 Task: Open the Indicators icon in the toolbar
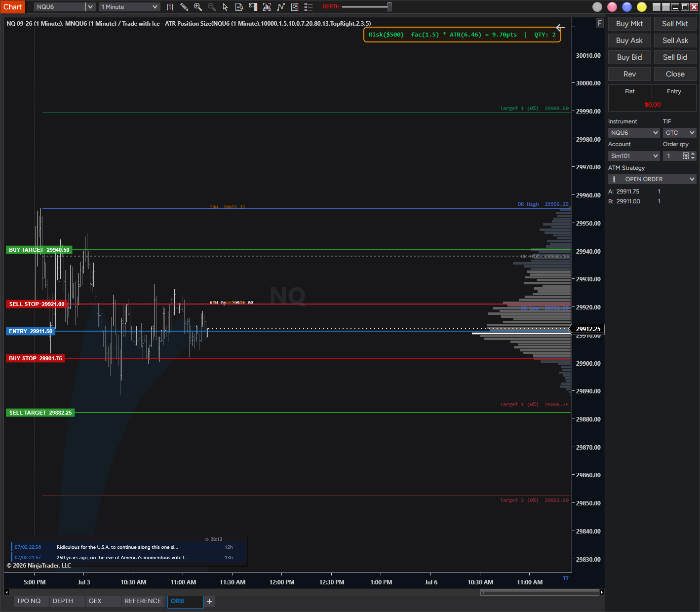coord(267,7)
